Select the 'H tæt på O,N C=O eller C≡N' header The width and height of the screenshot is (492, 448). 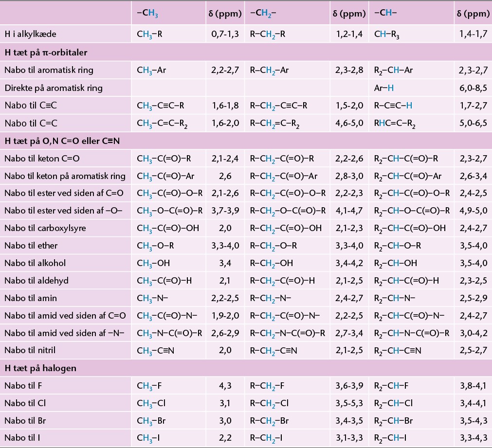tap(62, 141)
